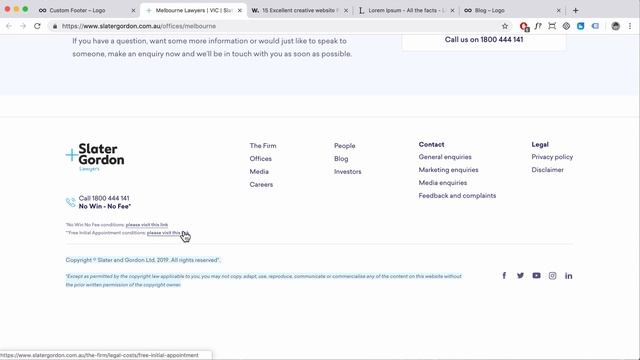This screenshot has width=640, height=360.
Task: Click Free Initial Appointment conditions visit link
Action: coord(167,233)
